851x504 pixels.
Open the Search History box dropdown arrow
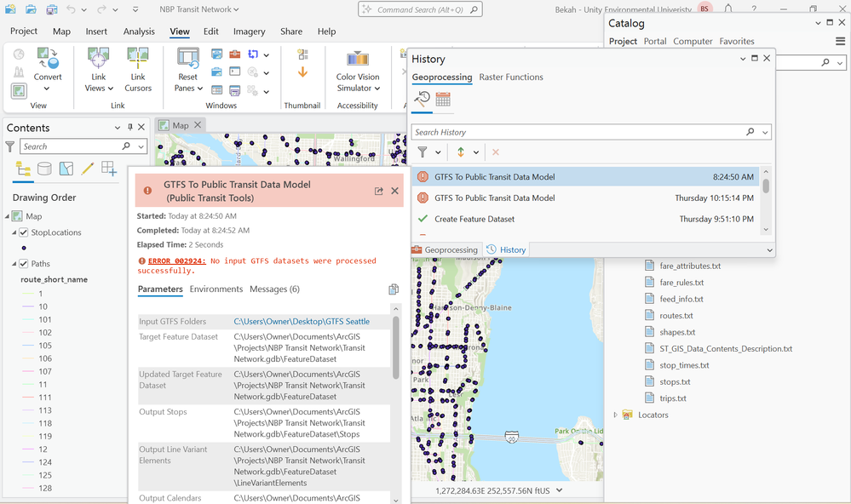pos(765,132)
